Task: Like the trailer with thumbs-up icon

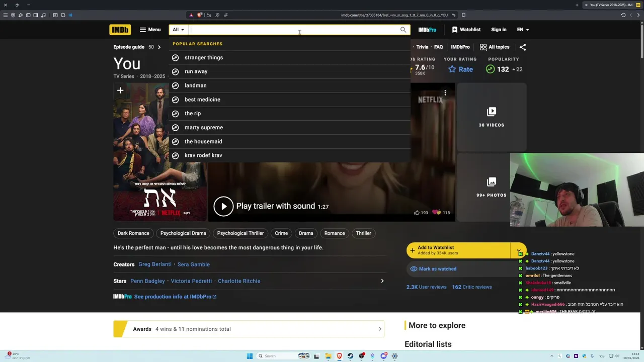Action: (x=417, y=213)
